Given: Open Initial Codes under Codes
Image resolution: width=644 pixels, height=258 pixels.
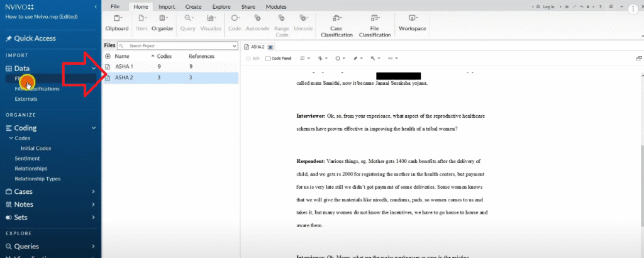Looking at the screenshot, I should point(36,149).
